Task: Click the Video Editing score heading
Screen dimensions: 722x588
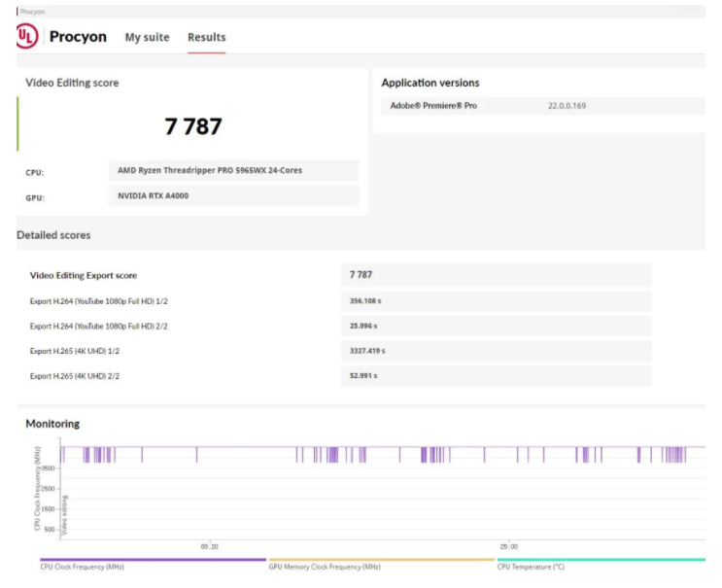Action: pyautogui.click(x=72, y=83)
